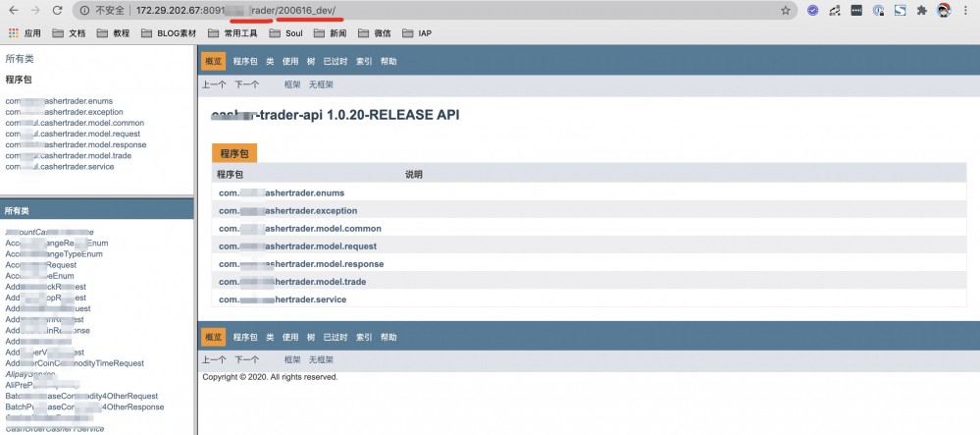Open ashertrader.model.request row in the 程序包 table

tap(297, 246)
